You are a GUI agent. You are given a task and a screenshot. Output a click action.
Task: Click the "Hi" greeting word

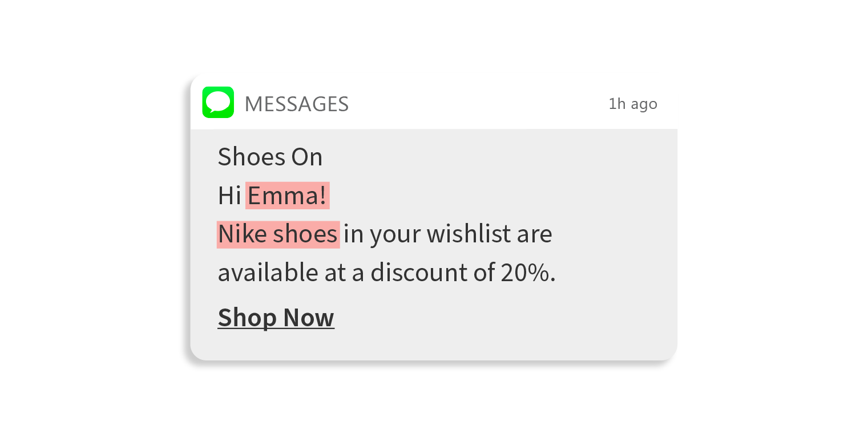[229, 196]
